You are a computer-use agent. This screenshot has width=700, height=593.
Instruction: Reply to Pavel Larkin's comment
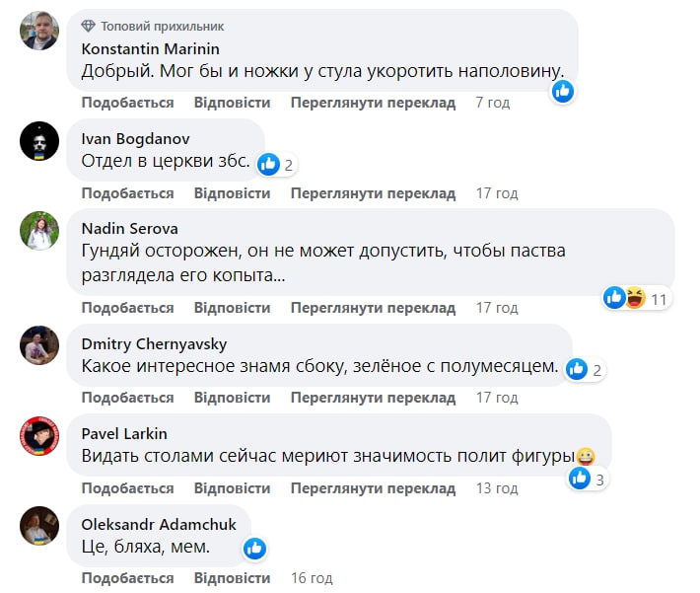[x=232, y=488]
